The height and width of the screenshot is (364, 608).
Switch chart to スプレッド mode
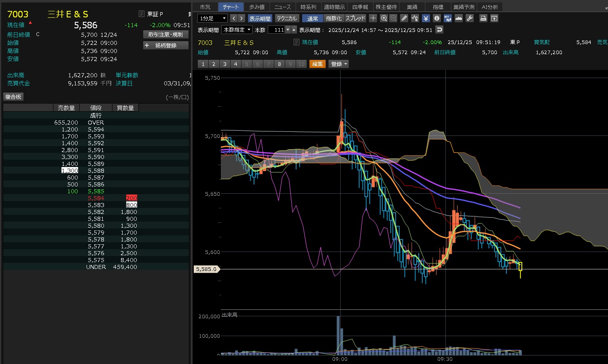[x=355, y=18]
